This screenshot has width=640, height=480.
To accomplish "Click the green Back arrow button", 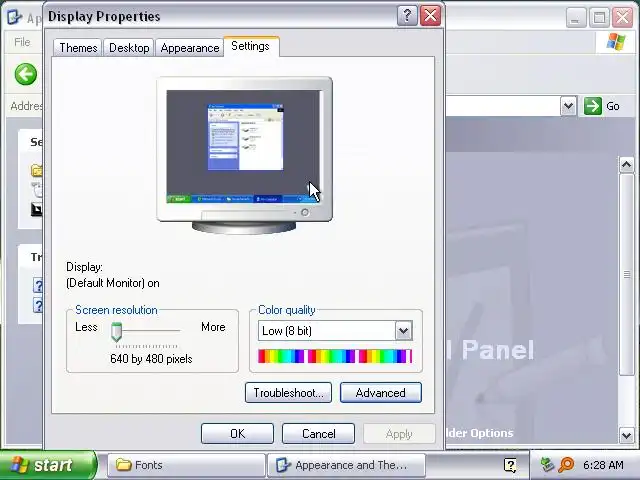I will click(x=26, y=74).
